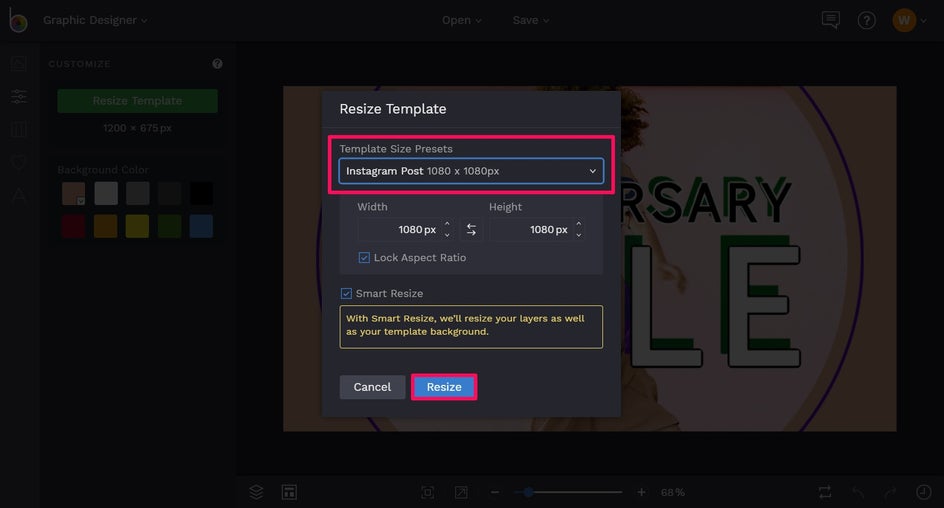Pick the dark red background swatch
The width and height of the screenshot is (944, 508).
tap(73, 226)
